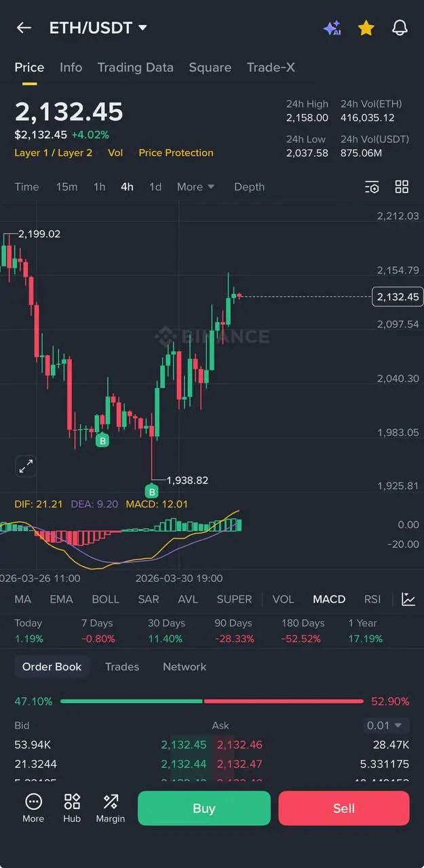Click bid price 2,132.44 in order book
This screenshot has width=424, height=868.
click(x=184, y=764)
